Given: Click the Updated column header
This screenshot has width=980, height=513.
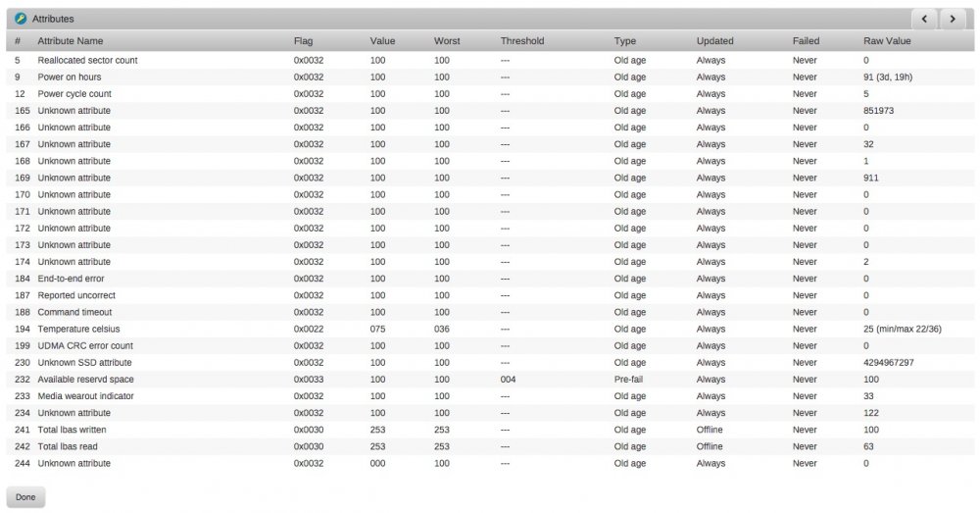Looking at the screenshot, I should pos(715,40).
